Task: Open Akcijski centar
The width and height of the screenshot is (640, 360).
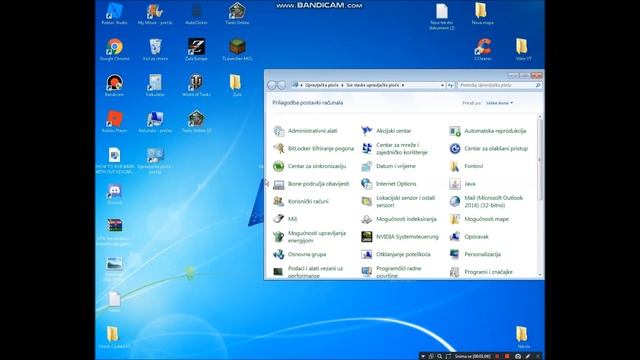Action: click(x=386, y=131)
